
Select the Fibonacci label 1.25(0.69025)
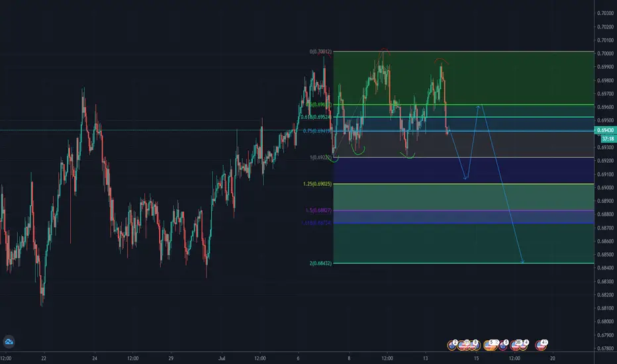click(318, 184)
